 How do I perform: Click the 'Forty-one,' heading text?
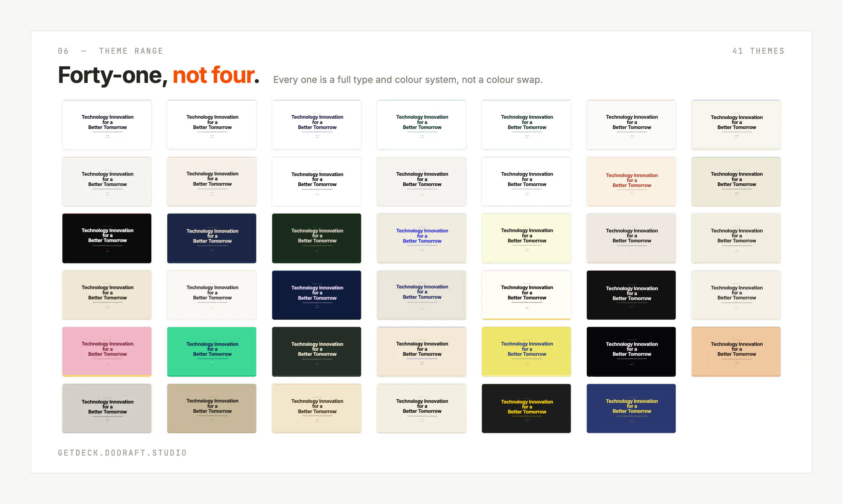(113, 75)
